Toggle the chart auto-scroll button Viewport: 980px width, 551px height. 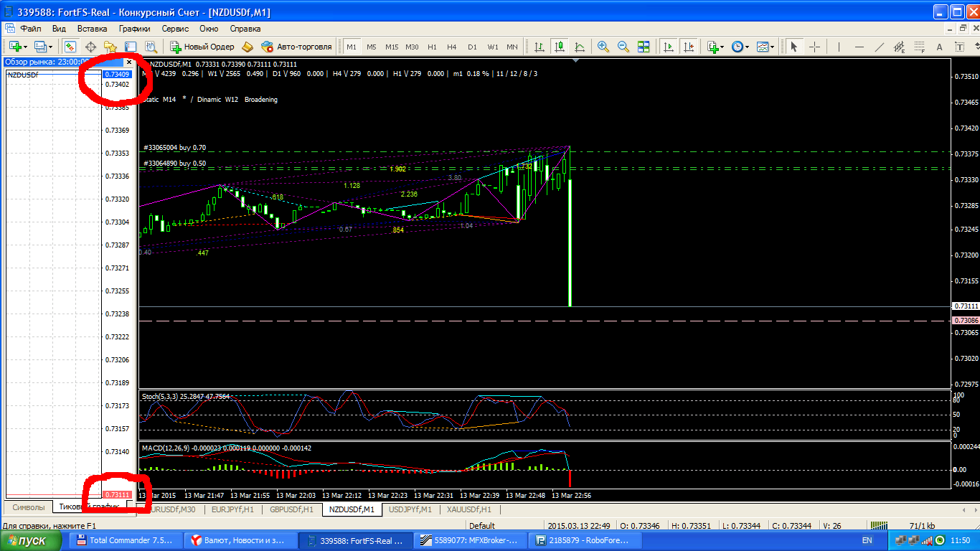click(669, 47)
